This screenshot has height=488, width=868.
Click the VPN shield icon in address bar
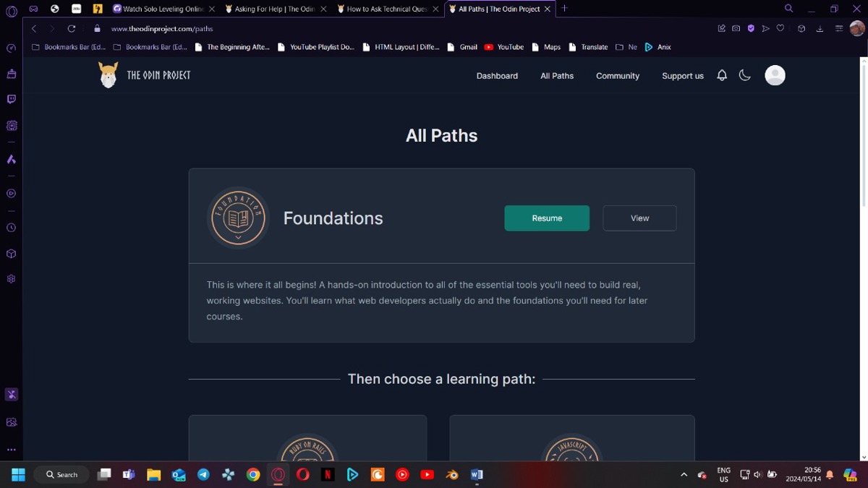751,29
